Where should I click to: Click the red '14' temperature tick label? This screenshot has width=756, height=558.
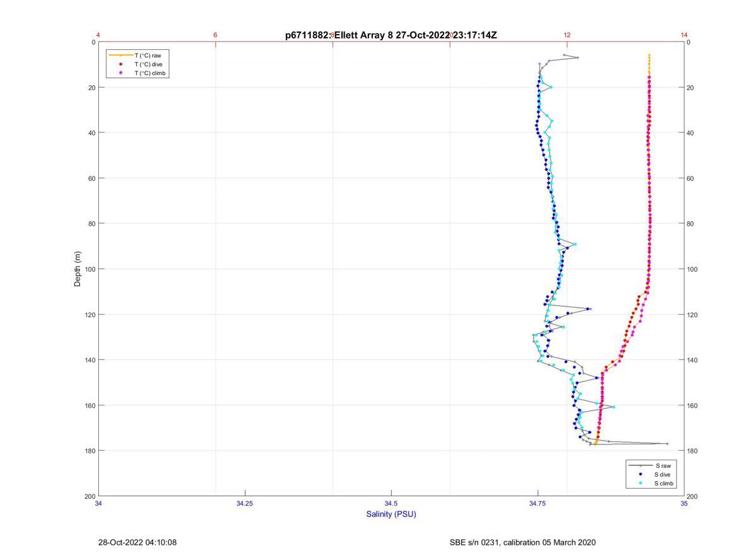pos(684,35)
